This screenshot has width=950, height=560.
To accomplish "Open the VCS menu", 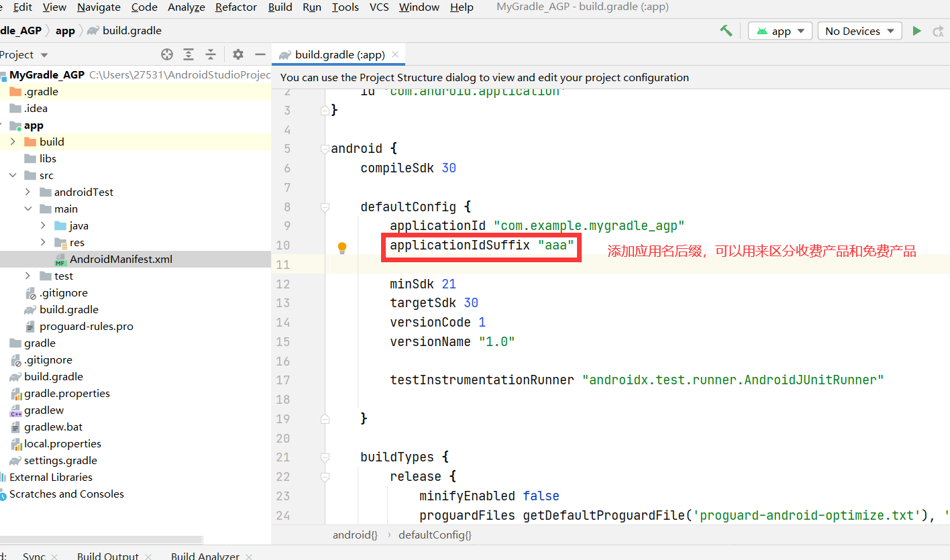I will pyautogui.click(x=379, y=7).
